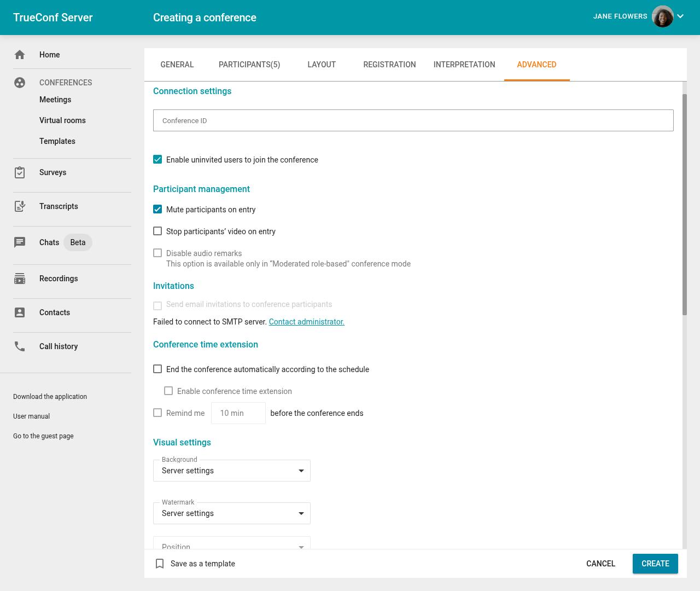Enable Stop participants' video on entry
This screenshot has width=700, height=591.
click(157, 231)
